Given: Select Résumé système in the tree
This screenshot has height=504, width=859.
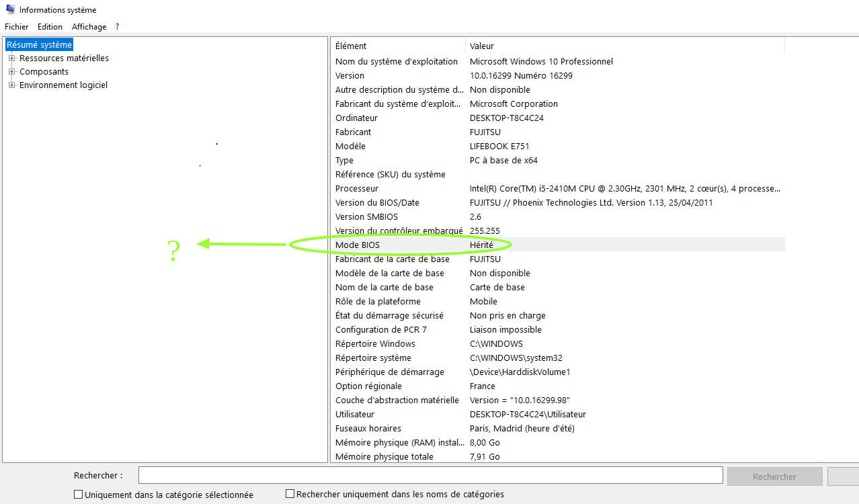Looking at the screenshot, I should point(39,45).
